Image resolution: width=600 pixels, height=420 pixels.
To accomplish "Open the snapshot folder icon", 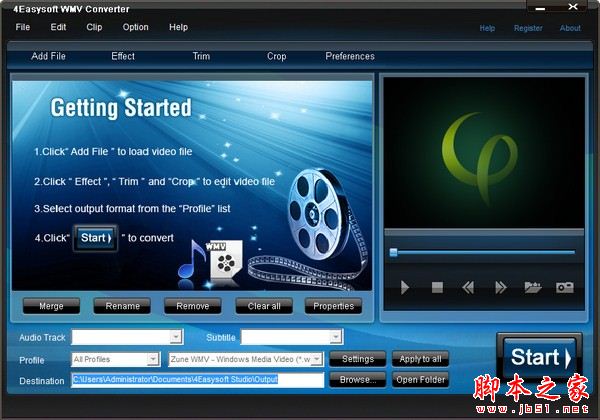I will coord(533,287).
